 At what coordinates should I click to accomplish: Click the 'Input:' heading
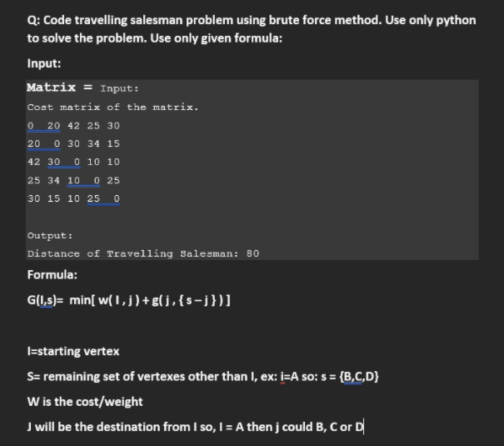44,63
